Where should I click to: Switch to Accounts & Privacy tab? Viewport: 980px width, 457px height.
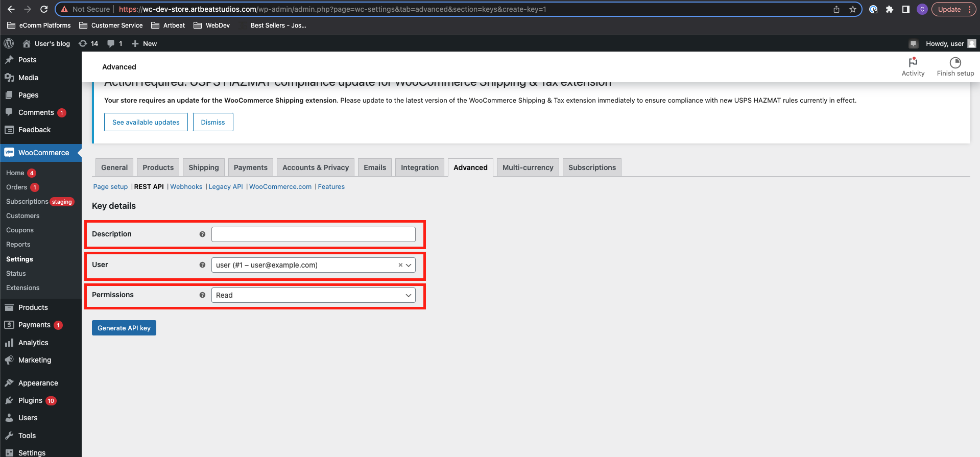(x=316, y=167)
